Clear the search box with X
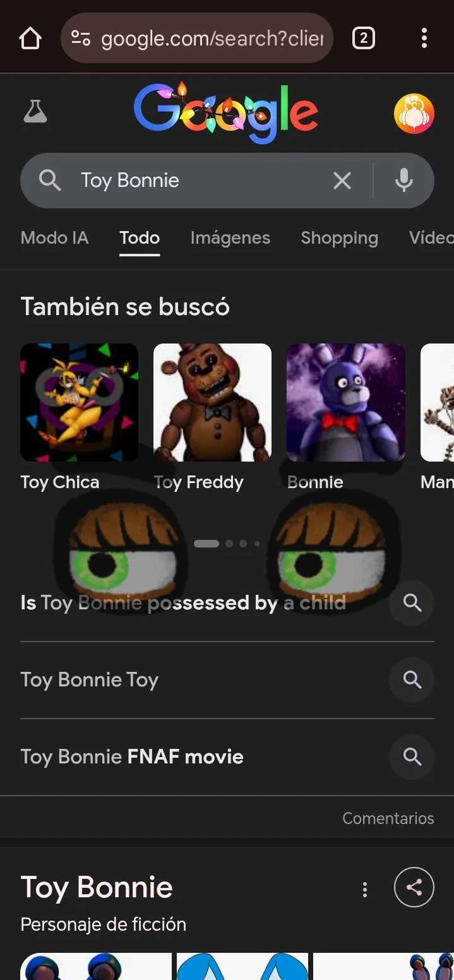454x980 pixels. tap(342, 181)
